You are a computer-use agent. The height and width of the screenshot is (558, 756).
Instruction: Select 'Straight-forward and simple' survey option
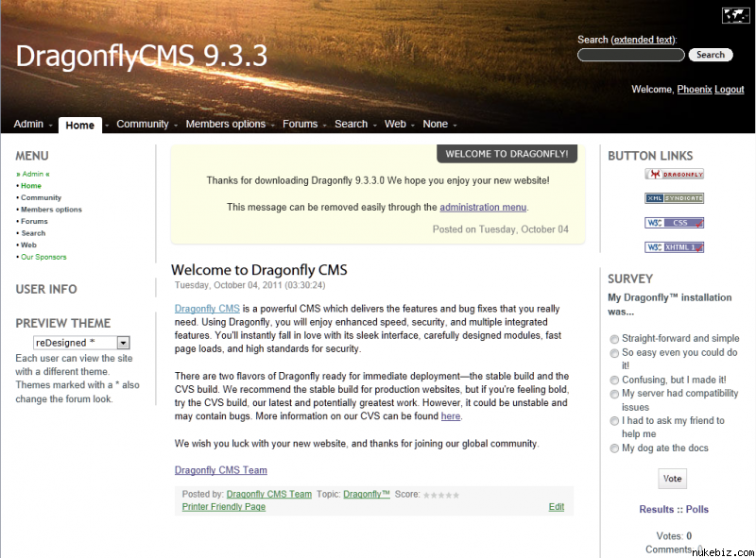614,339
